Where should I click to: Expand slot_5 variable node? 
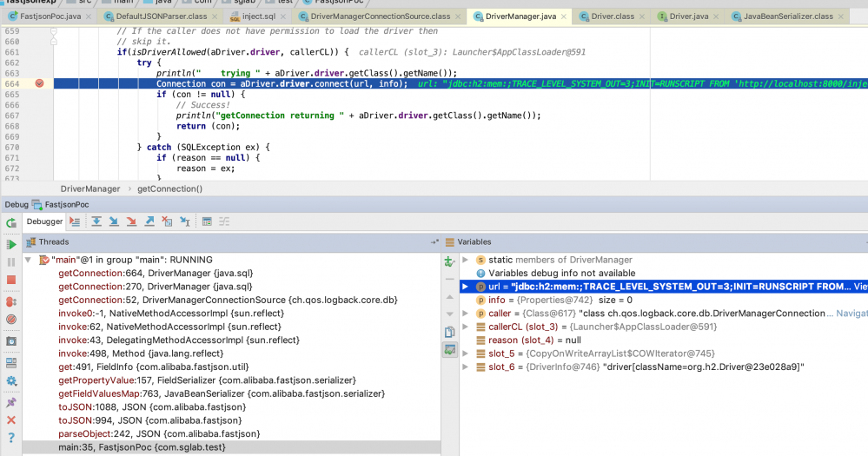(465, 353)
